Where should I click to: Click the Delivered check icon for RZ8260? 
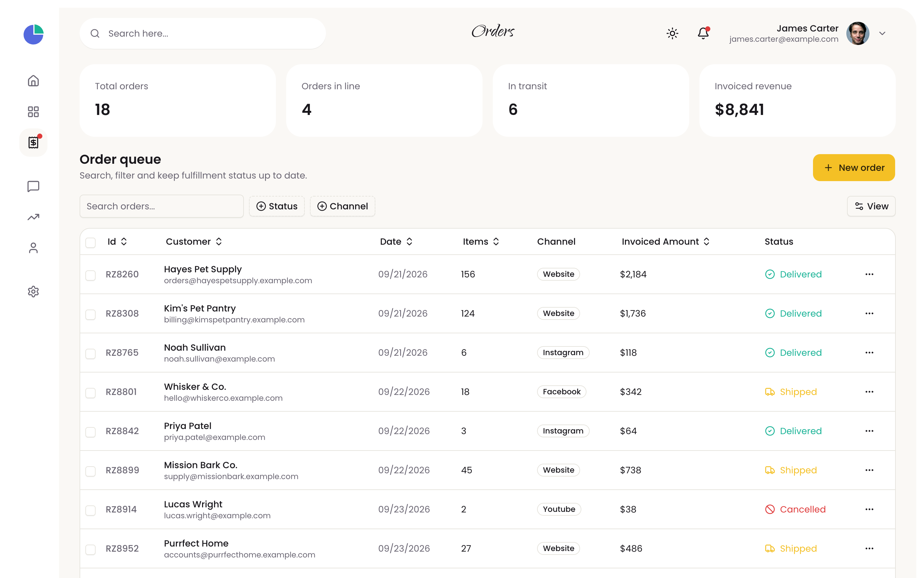click(770, 274)
